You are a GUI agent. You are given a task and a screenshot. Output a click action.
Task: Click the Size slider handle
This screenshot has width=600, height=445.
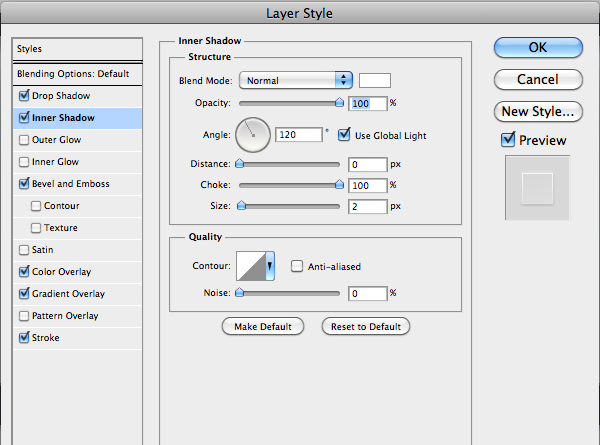[x=241, y=205]
